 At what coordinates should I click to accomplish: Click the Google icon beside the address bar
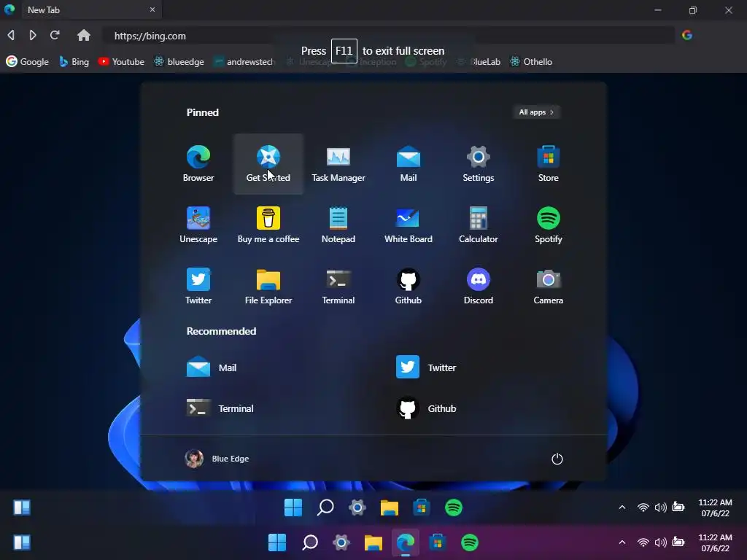687,35
